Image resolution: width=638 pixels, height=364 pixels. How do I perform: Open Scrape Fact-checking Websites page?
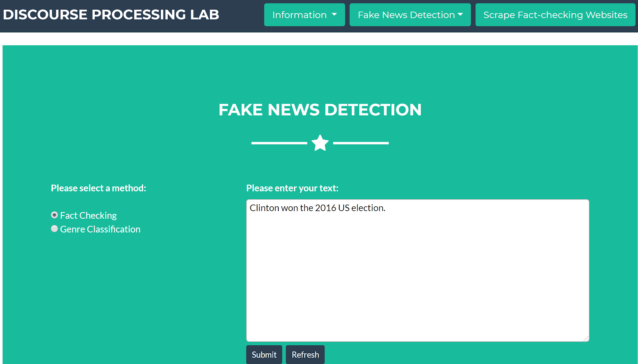(555, 15)
